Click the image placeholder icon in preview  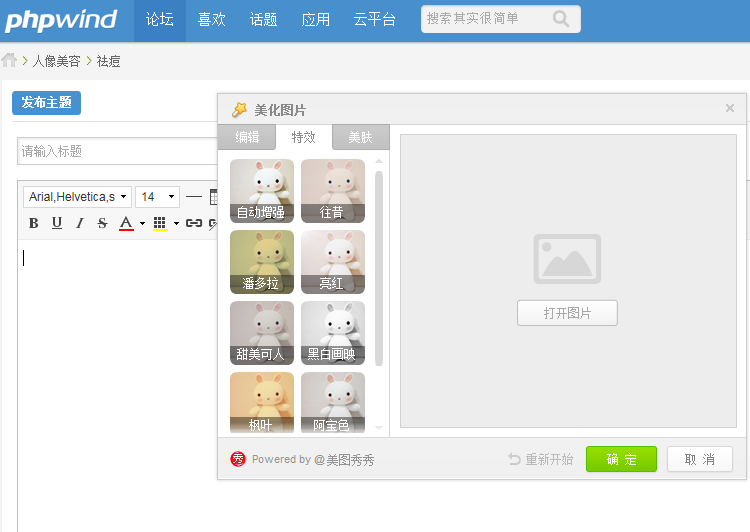tap(567, 259)
